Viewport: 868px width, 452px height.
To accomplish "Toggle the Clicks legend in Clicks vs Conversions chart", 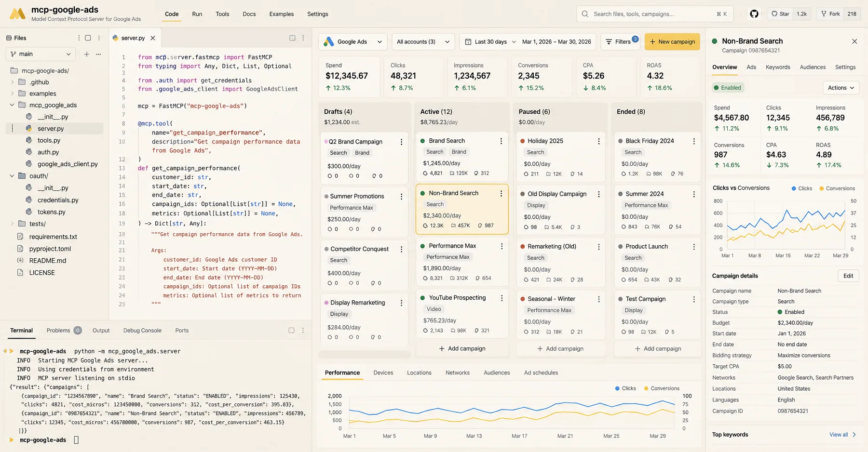I will coord(801,188).
